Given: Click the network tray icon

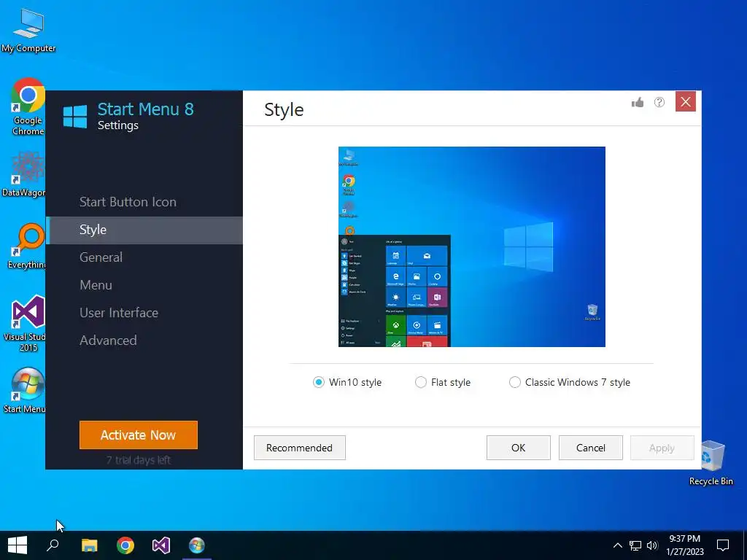Looking at the screenshot, I should (635, 545).
